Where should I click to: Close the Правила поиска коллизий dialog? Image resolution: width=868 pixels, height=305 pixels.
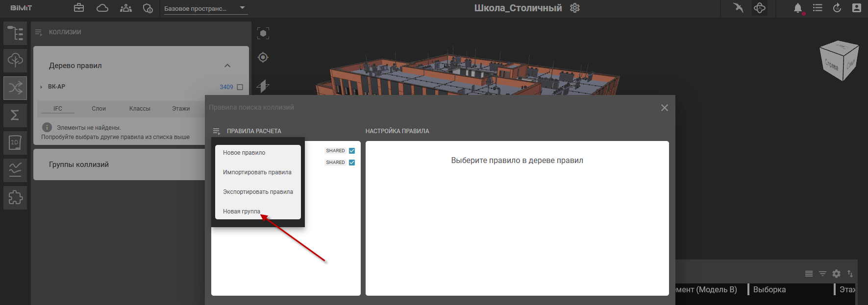click(x=664, y=108)
